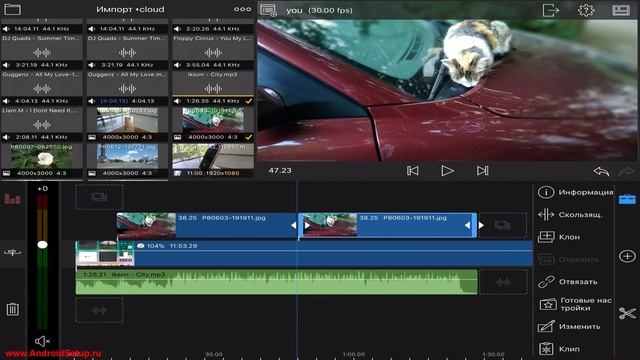Split clip with the scissors icon
This screenshot has height=360, width=640.
[627, 313]
